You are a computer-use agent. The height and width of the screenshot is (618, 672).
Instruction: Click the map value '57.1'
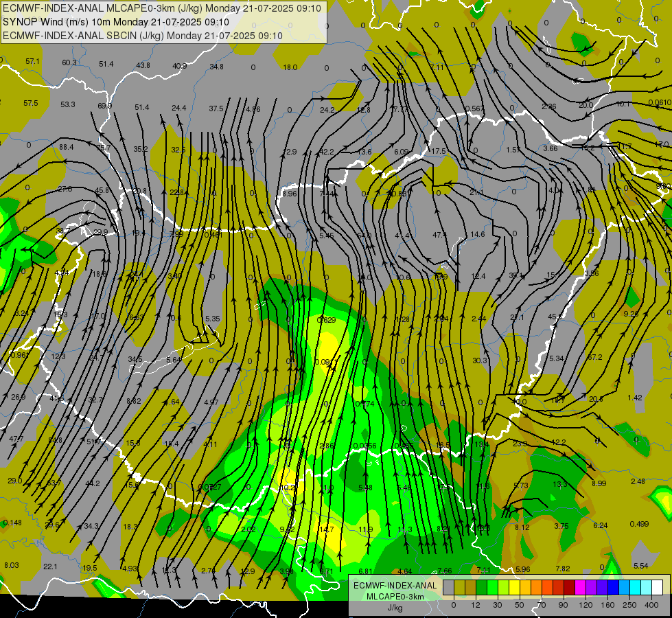coord(32,61)
